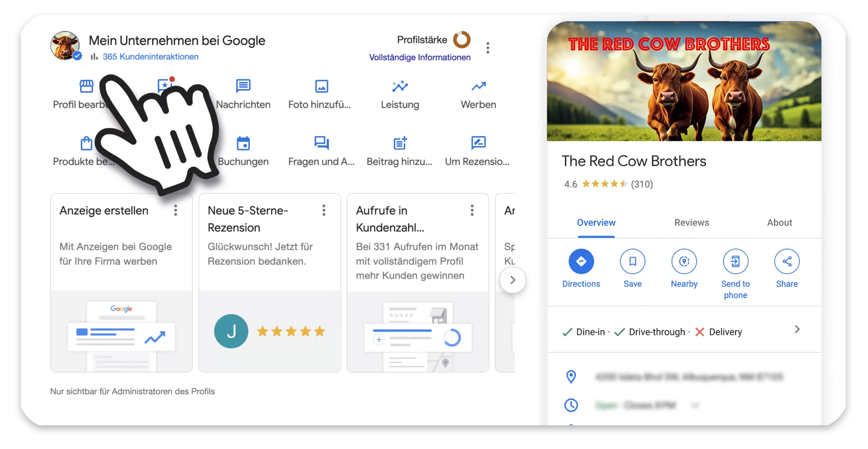Click the blurred address line
The height and width of the screenshot is (449, 868).
click(689, 376)
